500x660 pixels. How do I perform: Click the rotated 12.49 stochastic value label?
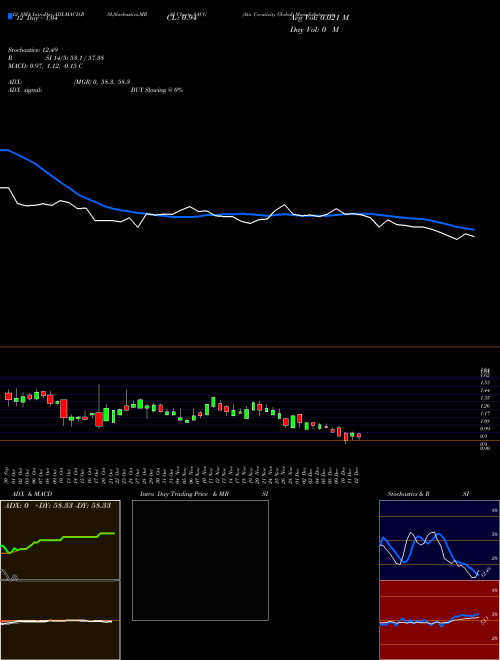(x=486, y=572)
